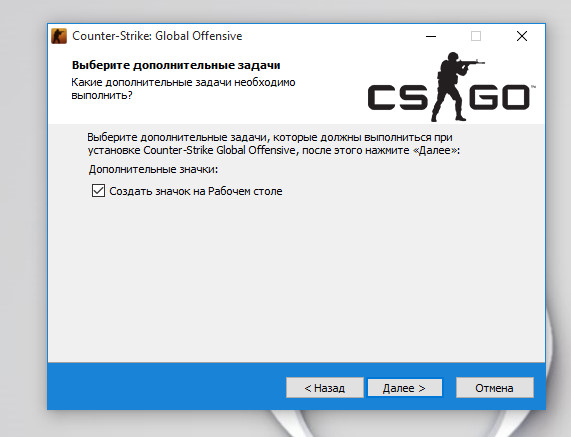Click the heading "Выберите дополнительные задачи"
This screenshot has height=437, width=571.
[176, 65]
